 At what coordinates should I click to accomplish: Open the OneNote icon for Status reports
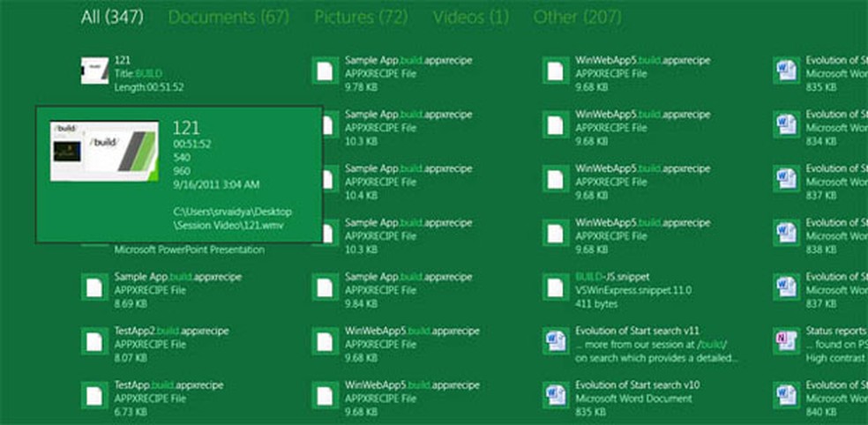787,341
